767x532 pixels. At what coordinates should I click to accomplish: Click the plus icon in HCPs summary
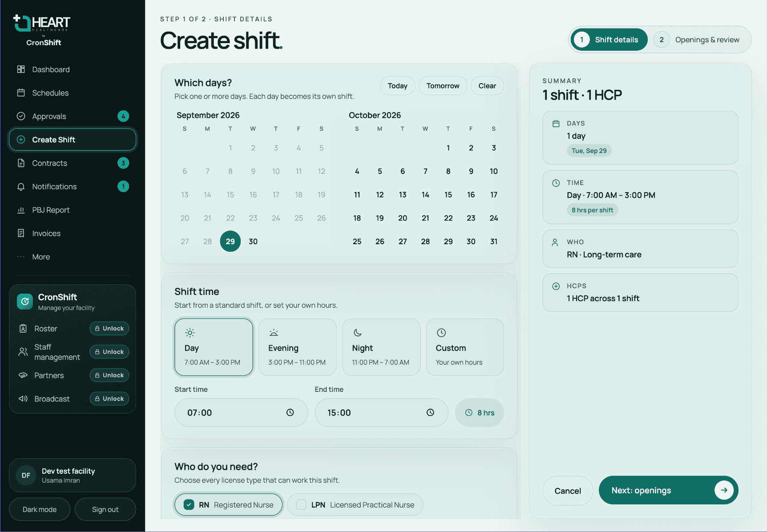556,286
